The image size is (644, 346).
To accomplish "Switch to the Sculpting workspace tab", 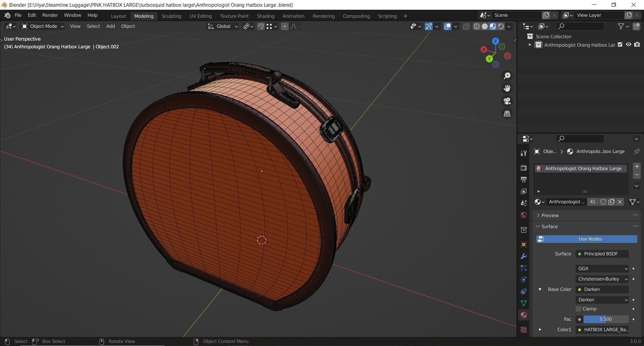I will tap(171, 16).
